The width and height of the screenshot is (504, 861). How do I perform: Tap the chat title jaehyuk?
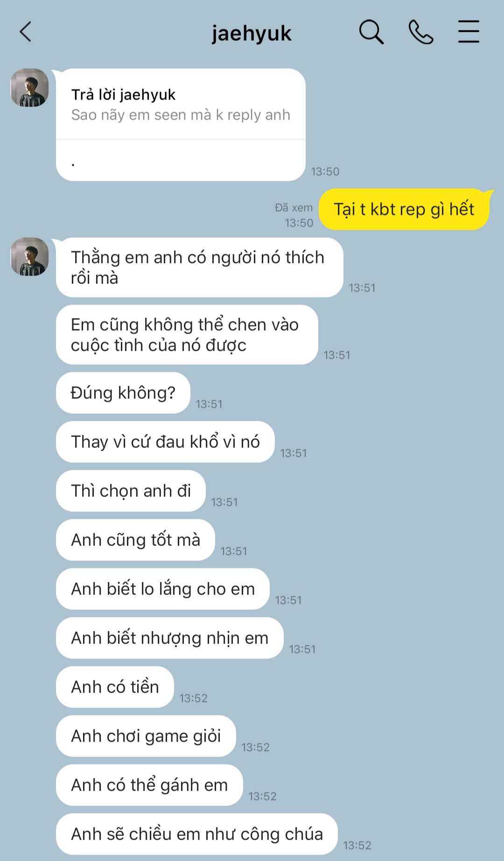(x=252, y=33)
